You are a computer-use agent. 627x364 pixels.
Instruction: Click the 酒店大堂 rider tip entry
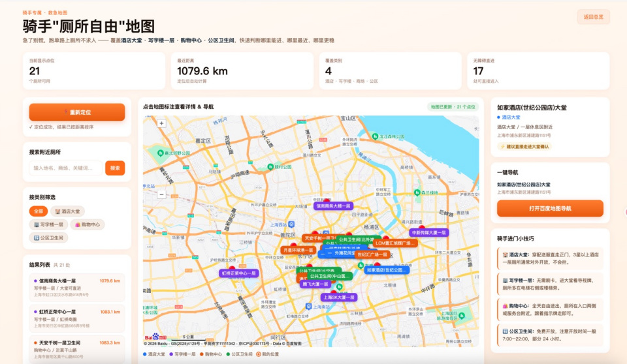tap(550, 258)
